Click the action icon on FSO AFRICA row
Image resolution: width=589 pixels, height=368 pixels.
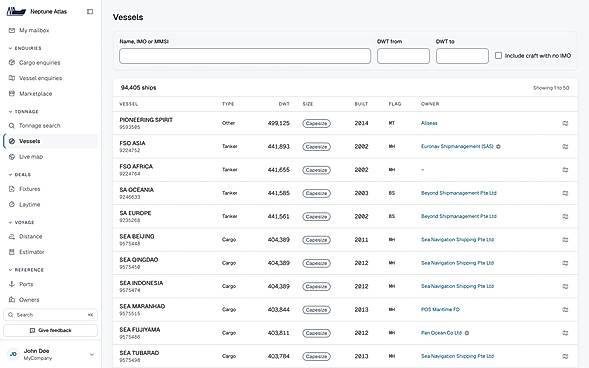(565, 170)
